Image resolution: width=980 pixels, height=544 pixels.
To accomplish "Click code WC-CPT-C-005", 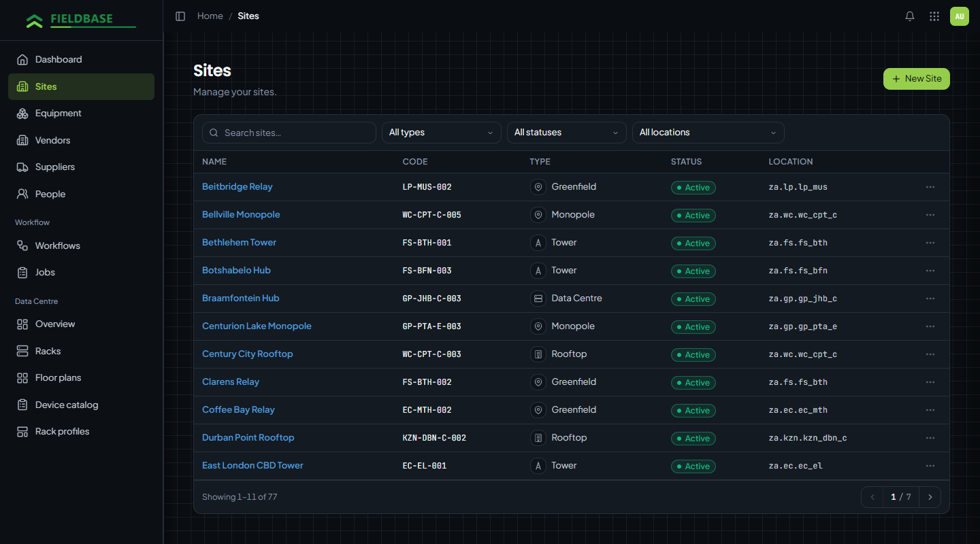I will (x=432, y=215).
